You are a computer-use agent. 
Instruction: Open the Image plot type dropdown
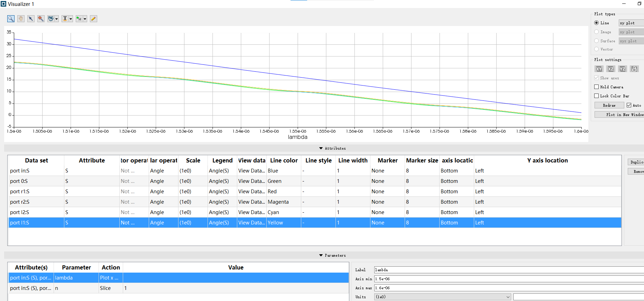pos(631,32)
